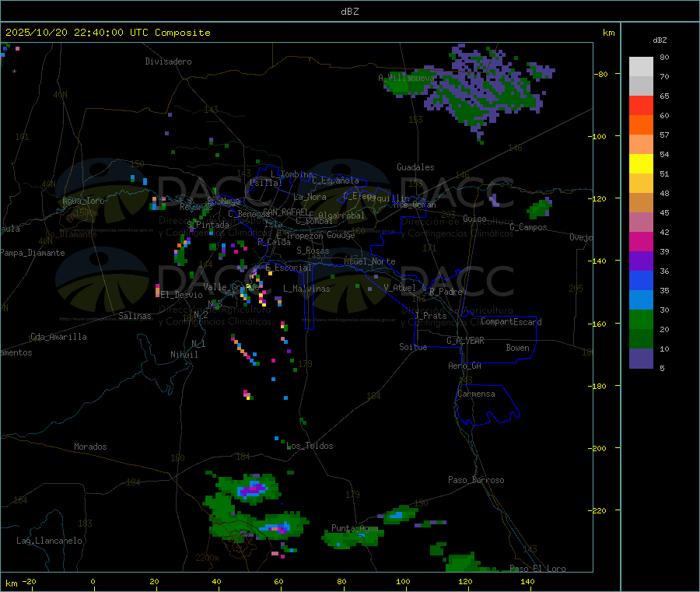Screen dimensions: 700x592
Task: Click the Cda_Amarilla label
Action: pos(58,337)
